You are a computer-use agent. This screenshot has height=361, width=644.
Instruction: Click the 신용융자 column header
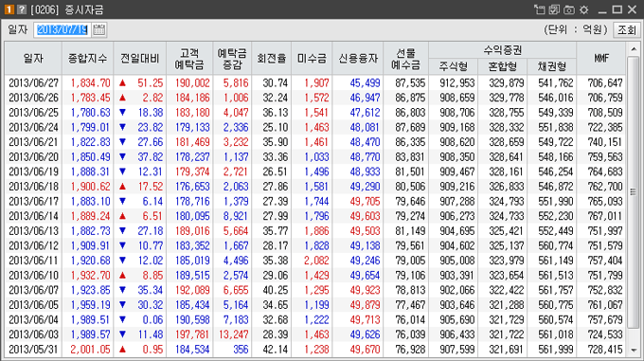point(358,59)
